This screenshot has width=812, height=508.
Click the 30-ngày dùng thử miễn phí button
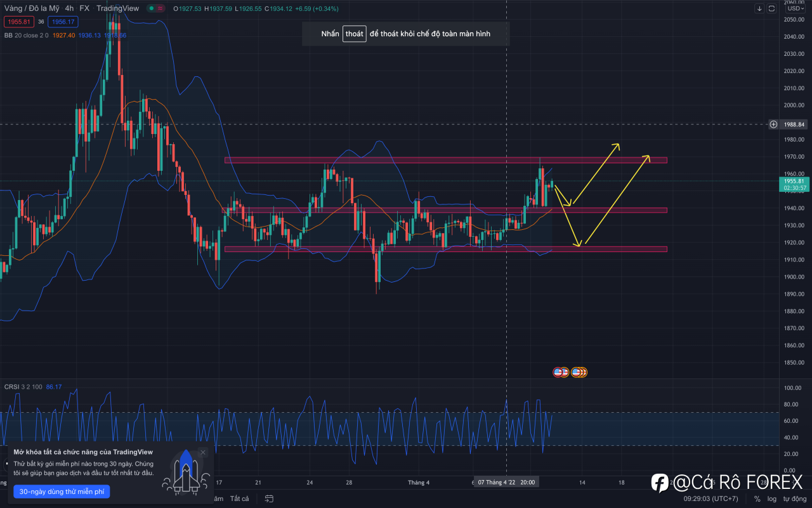pos(62,491)
